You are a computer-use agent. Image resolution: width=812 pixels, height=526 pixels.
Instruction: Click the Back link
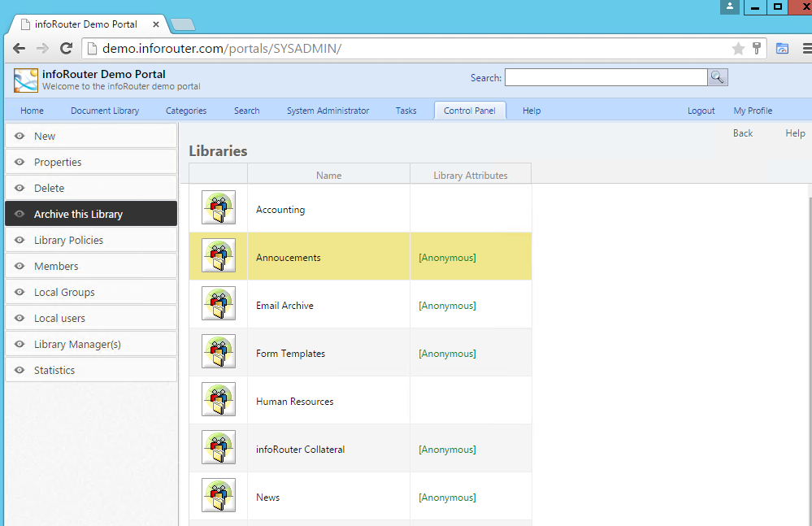pyautogui.click(x=743, y=133)
